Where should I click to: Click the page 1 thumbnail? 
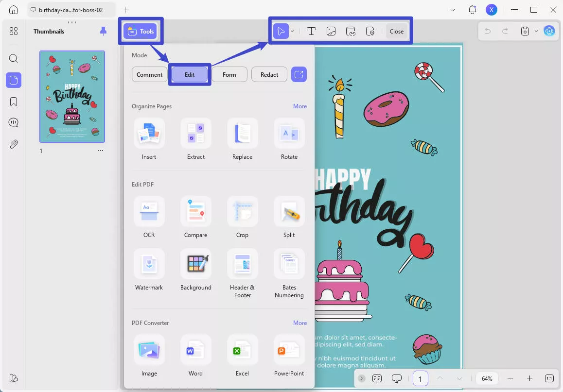point(72,96)
